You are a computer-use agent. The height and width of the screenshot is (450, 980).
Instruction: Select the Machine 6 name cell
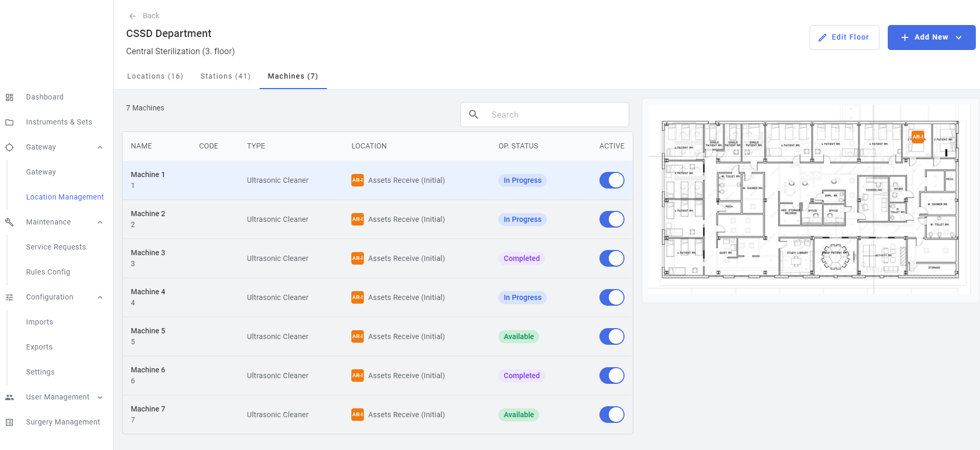click(148, 375)
